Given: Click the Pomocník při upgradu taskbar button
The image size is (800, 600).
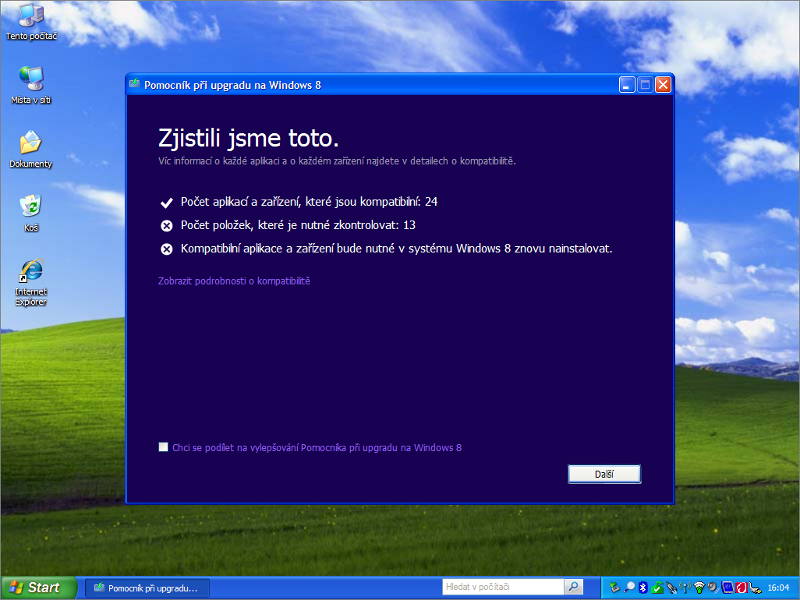Looking at the screenshot, I should [147, 588].
